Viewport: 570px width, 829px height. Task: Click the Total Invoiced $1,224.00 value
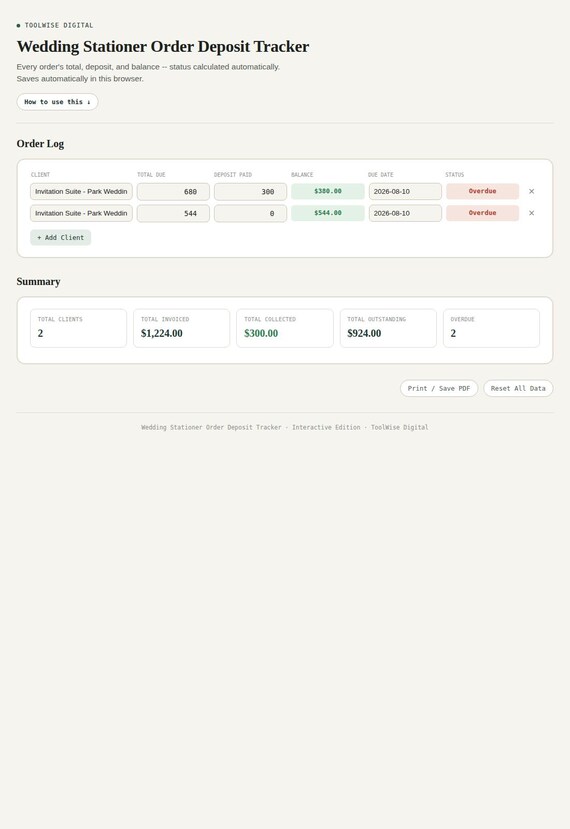click(161, 333)
